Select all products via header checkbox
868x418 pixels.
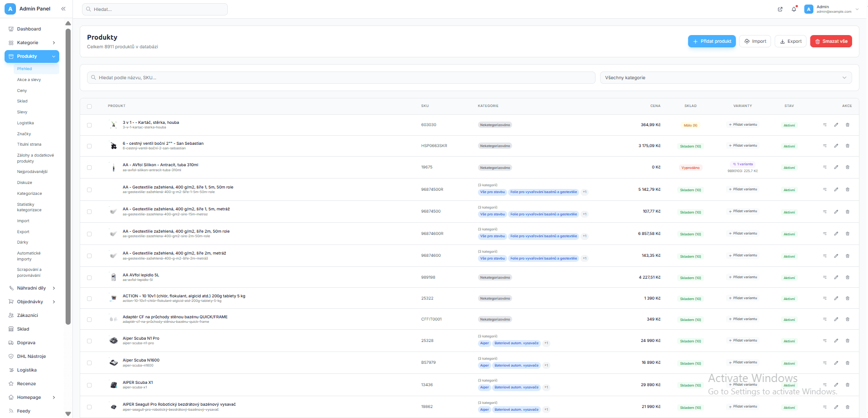coord(89,106)
